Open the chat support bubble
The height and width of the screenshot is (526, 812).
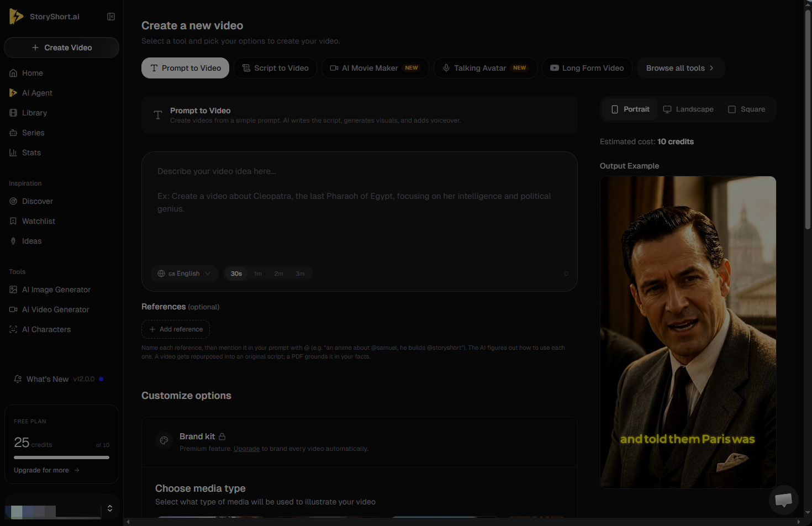[x=783, y=500]
